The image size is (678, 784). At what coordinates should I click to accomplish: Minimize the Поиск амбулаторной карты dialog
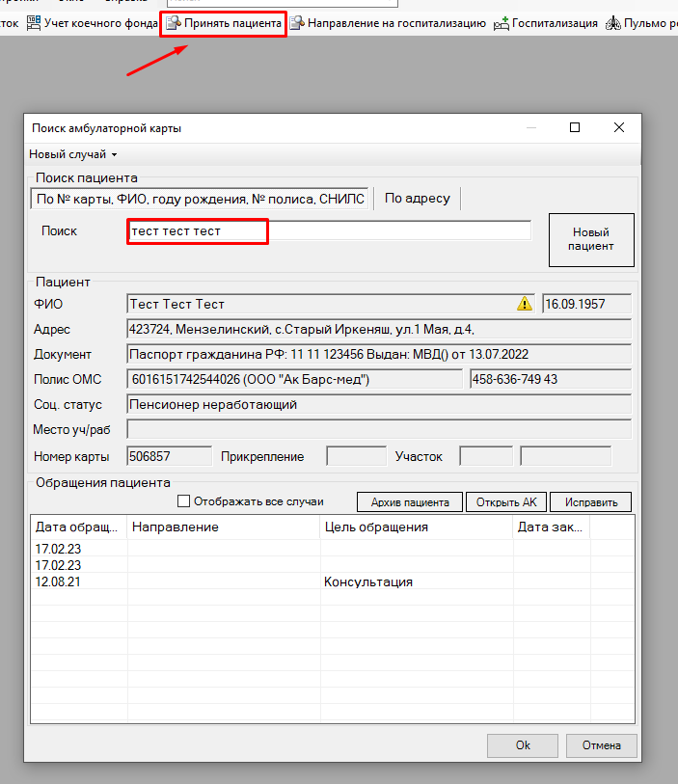530,127
